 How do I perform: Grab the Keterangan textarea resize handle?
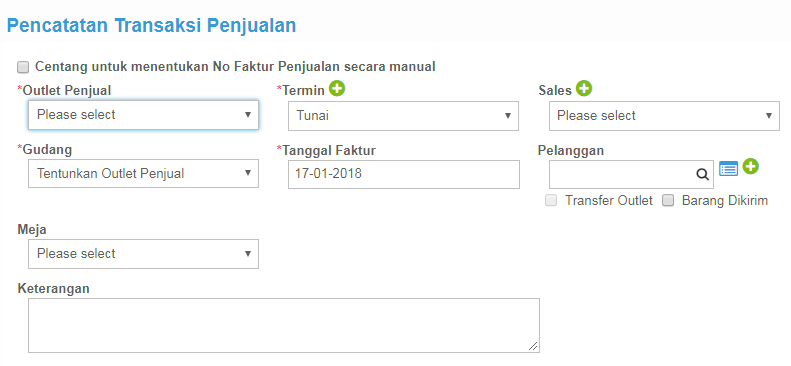tap(533, 346)
